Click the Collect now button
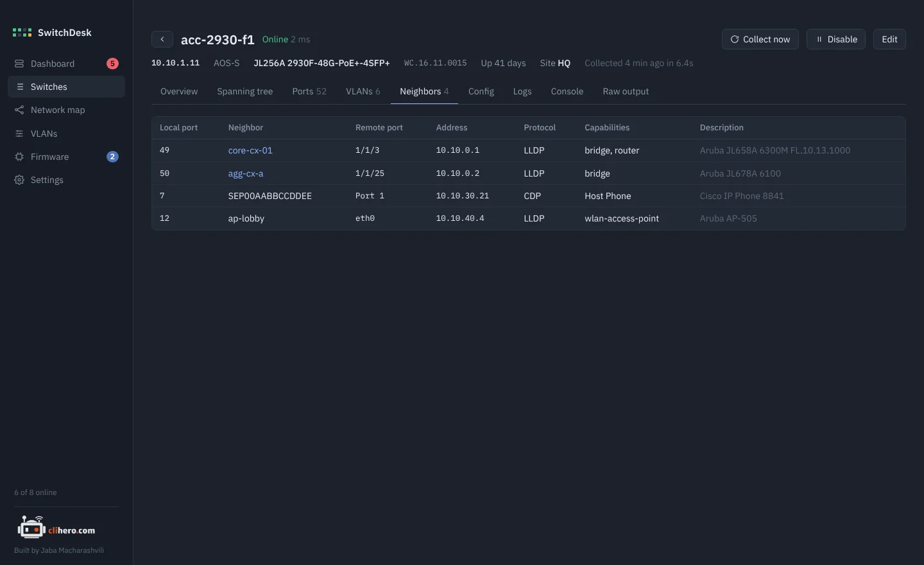Screen dimensions: 924x565 click(760, 39)
